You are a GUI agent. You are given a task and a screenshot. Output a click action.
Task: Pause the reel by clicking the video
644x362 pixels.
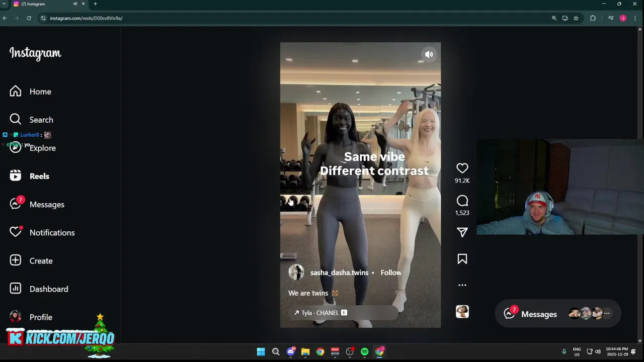(360, 185)
